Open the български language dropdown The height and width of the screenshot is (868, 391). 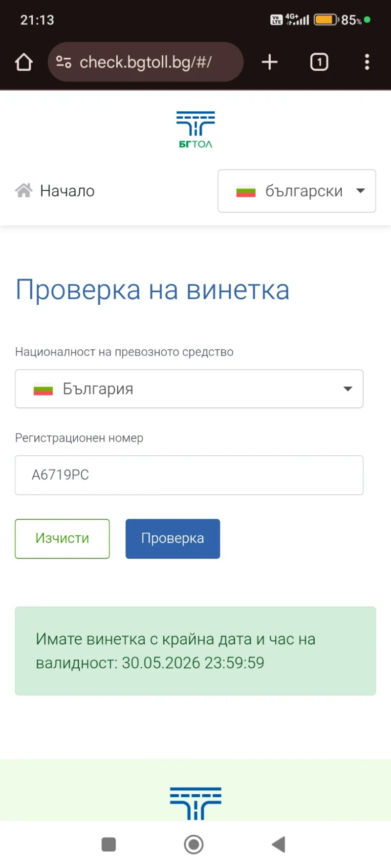(297, 191)
